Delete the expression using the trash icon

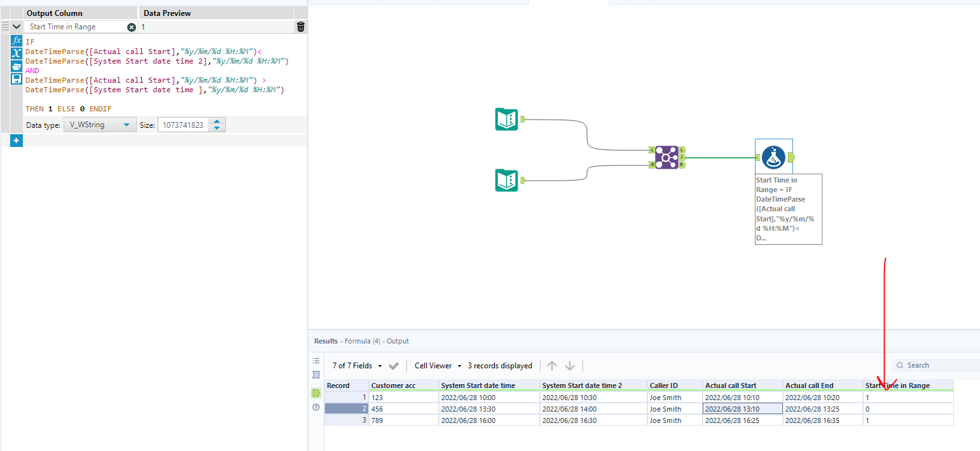tap(300, 27)
